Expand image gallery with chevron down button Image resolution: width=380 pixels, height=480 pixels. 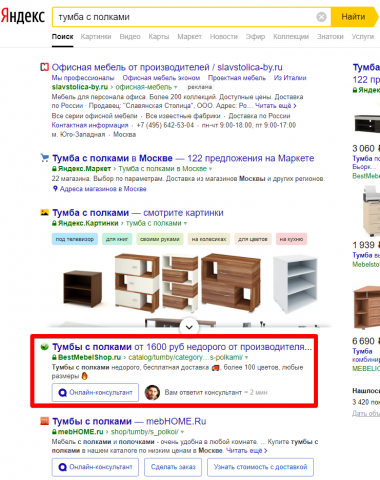point(189,327)
